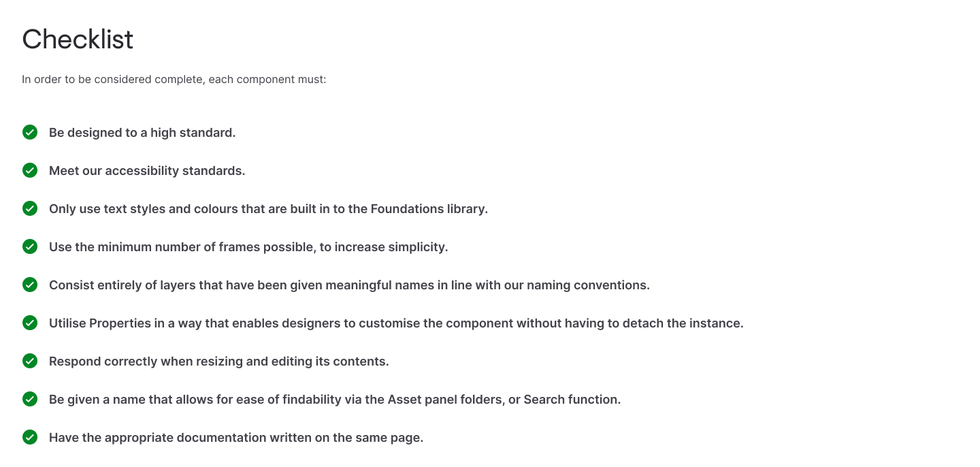Select the Utilise Properties sentence
The width and height of the screenshot is (980, 467).
[396, 323]
